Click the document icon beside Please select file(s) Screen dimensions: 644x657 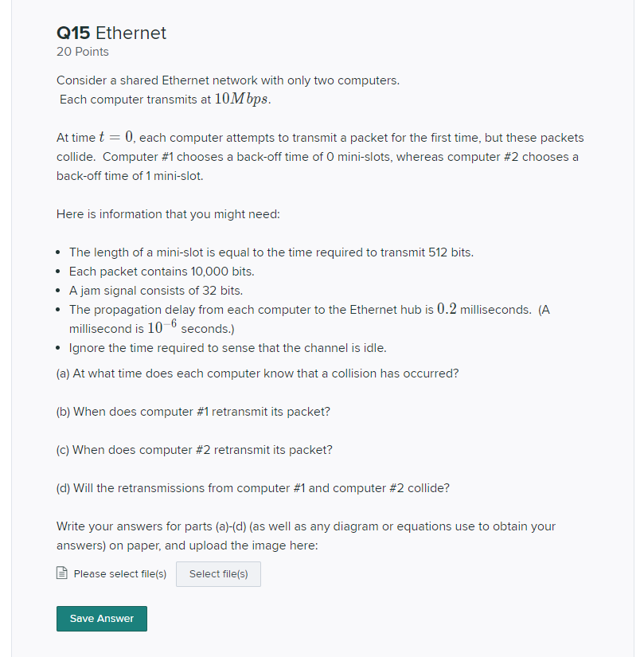[x=62, y=573]
